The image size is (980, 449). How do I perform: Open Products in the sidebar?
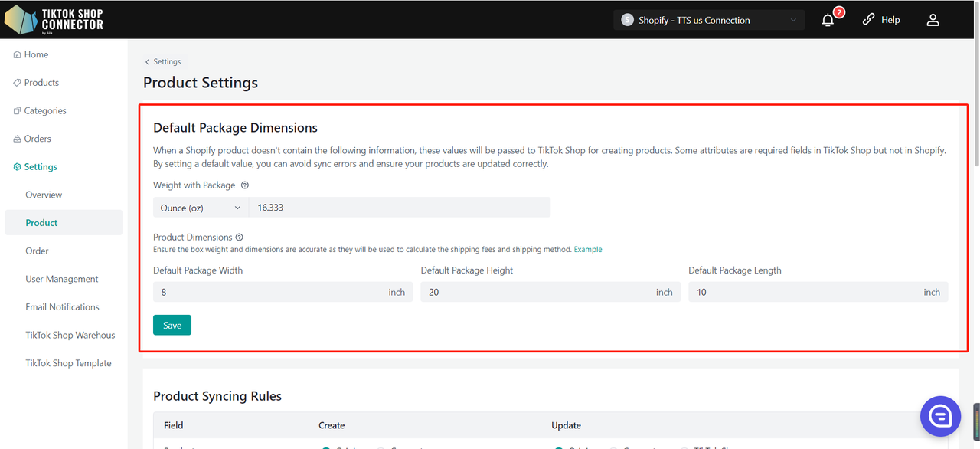[x=41, y=83]
